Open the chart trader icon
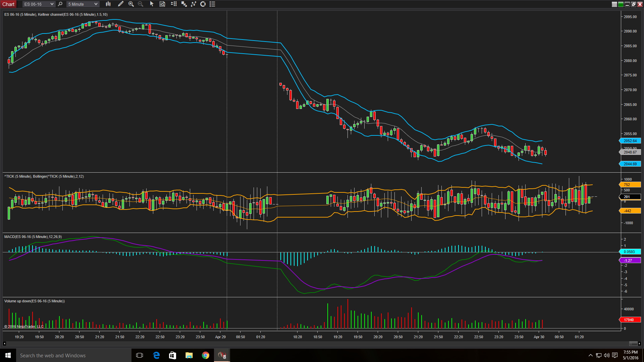The height and width of the screenshot is (362, 644). (x=173, y=4)
